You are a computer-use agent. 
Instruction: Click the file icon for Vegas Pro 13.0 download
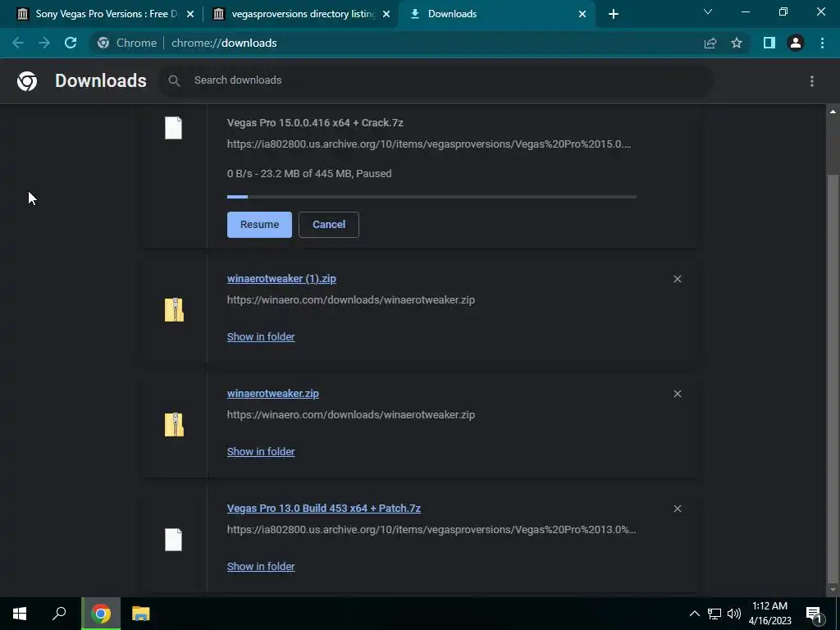coord(173,540)
